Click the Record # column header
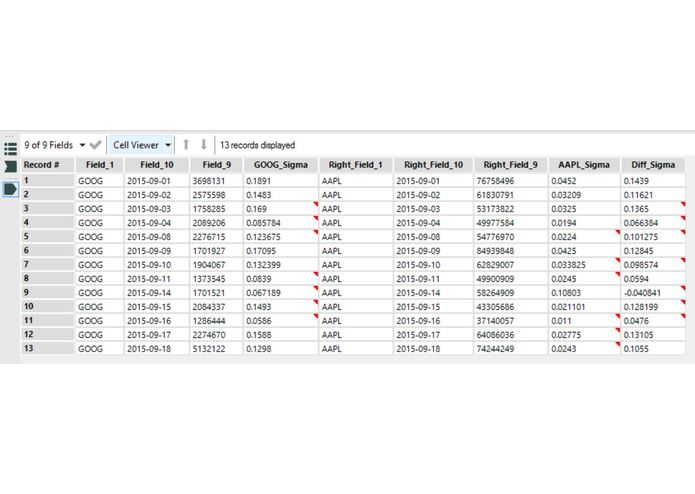The image size is (695, 494). [x=48, y=165]
